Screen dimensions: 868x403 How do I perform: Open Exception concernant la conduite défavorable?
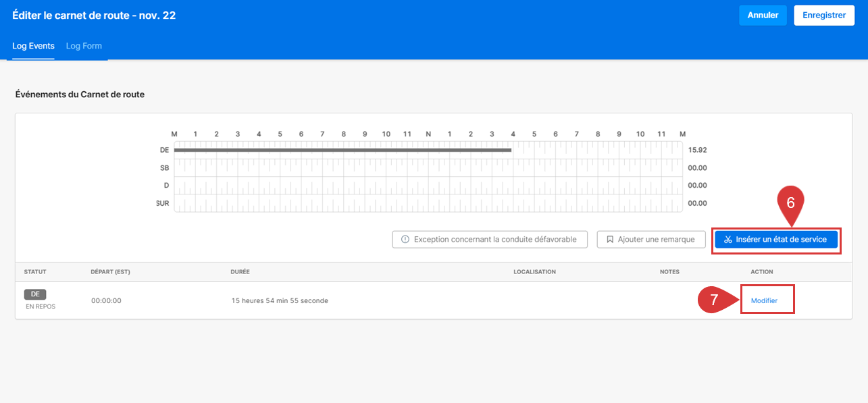(x=490, y=240)
